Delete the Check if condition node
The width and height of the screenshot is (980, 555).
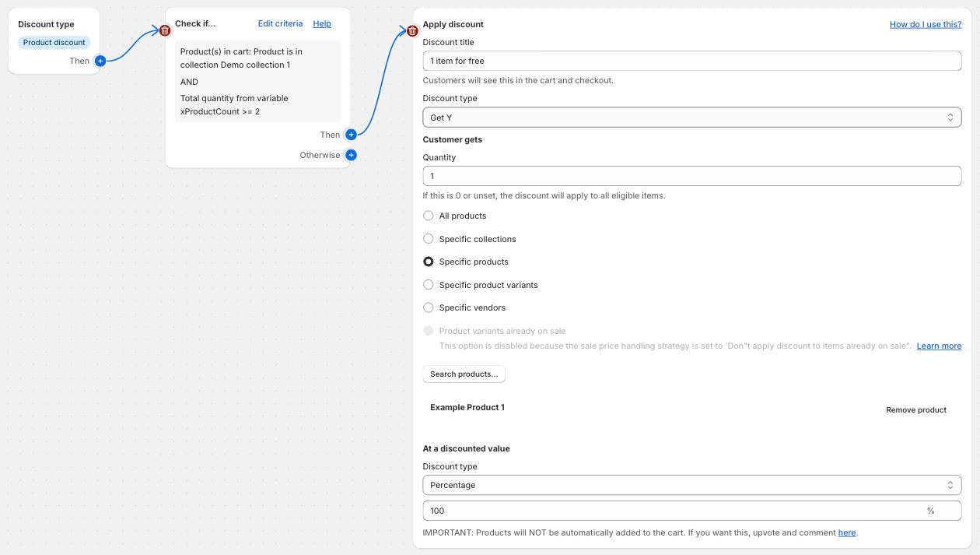[165, 30]
